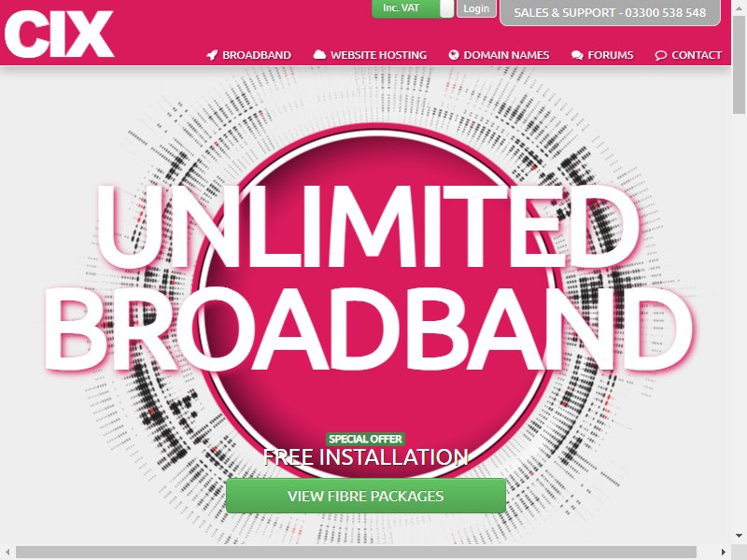Open the Website Hosting menu item
The width and height of the screenshot is (747, 560).
pyautogui.click(x=370, y=55)
